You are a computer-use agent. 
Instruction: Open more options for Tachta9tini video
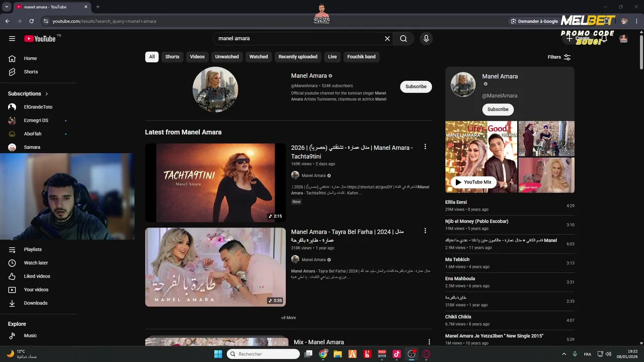click(425, 147)
